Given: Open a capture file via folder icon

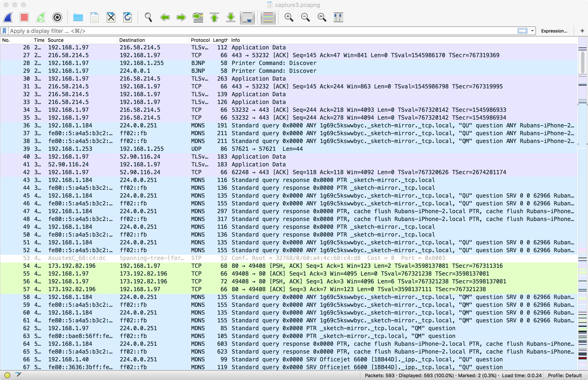Looking at the screenshot, I should (78, 17).
